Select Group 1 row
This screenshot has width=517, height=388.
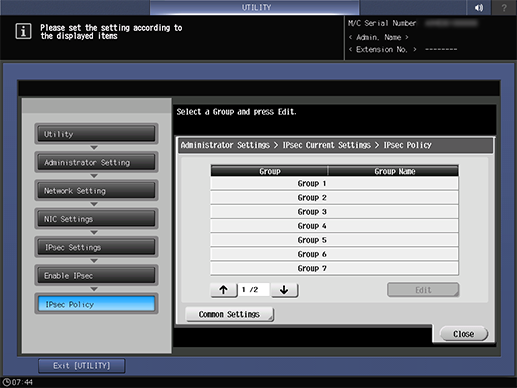[x=334, y=183]
